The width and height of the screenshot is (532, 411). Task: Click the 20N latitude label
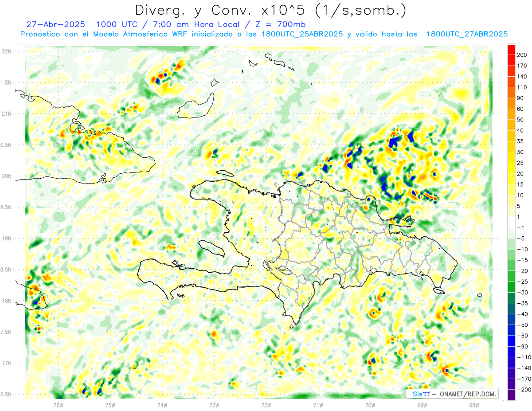(6, 176)
